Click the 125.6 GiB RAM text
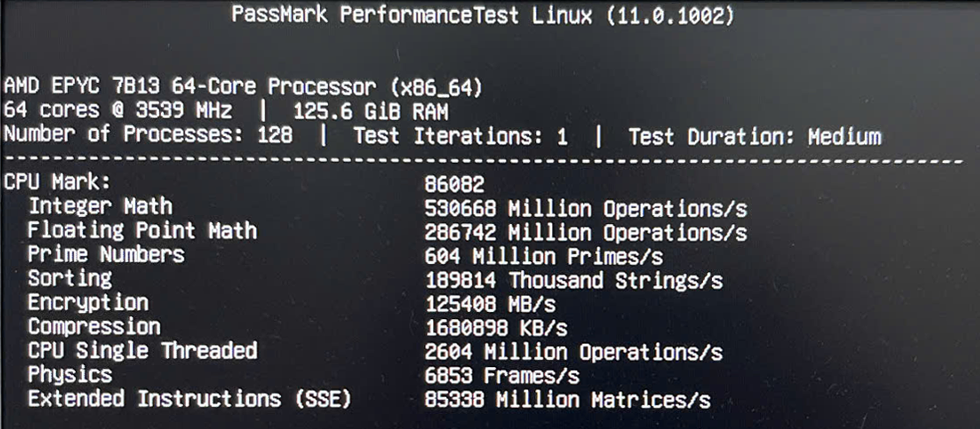The width and height of the screenshot is (980, 429). (371, 112)
